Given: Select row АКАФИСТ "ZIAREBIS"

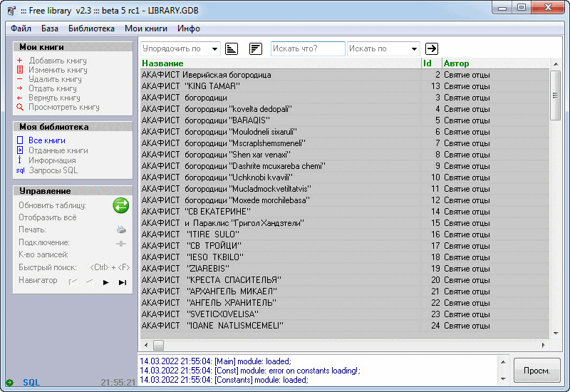Looking at the screenshot, I should (x=345, y=269).
